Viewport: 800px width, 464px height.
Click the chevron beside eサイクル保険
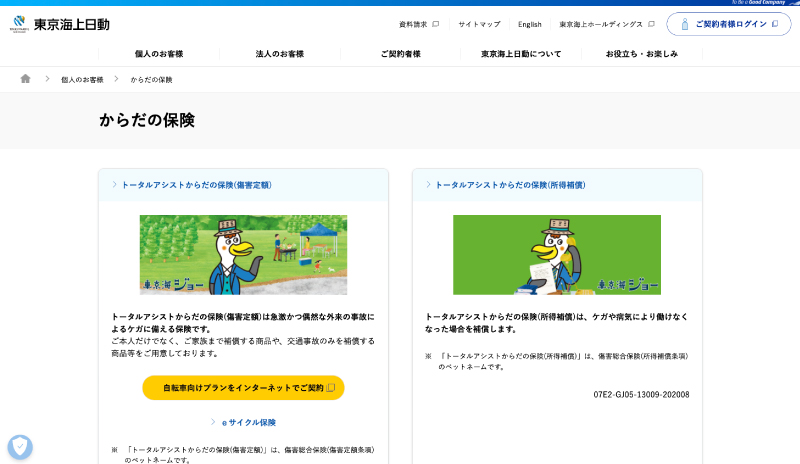pos(213,422)
